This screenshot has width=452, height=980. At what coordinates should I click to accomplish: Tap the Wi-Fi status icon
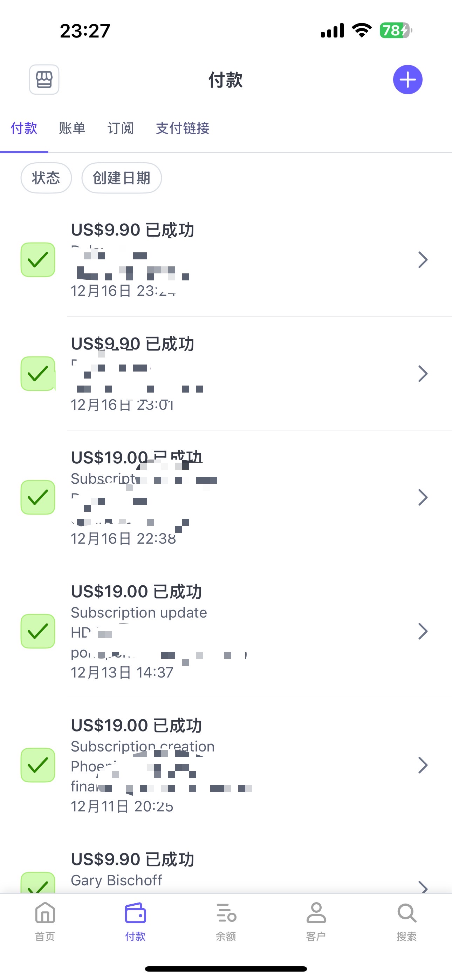362,30
